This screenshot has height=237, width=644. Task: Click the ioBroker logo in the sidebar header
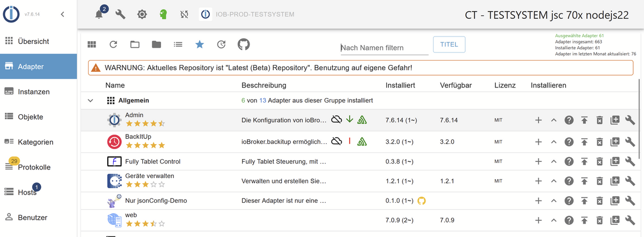pyautogui.click(x=12, y=14)
